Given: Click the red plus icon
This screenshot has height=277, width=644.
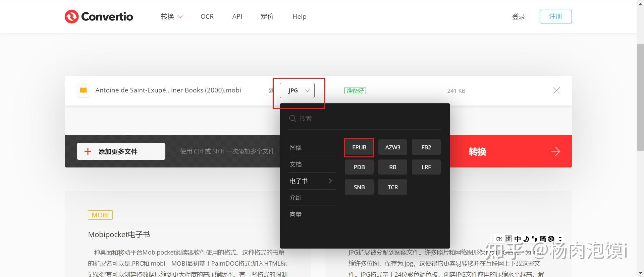Looking at the screenshot, I should [x=88, y=151].
